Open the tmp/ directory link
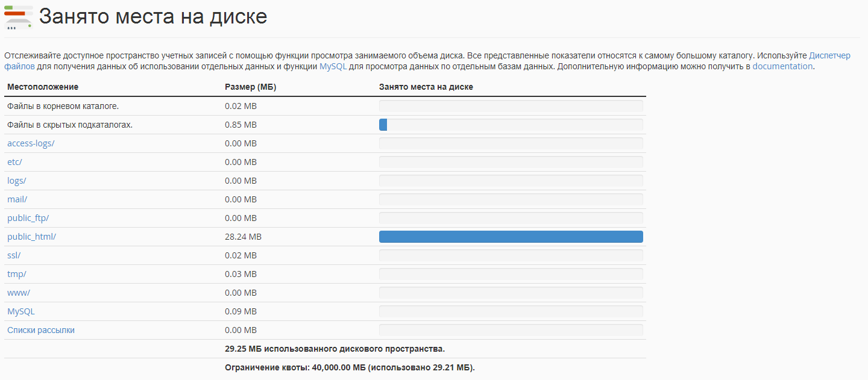868x380 pixels. (16, 274)
